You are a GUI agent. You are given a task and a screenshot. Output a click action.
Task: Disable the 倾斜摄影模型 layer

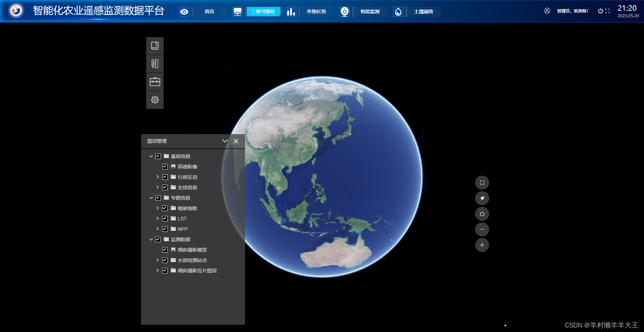coord(165,250)
